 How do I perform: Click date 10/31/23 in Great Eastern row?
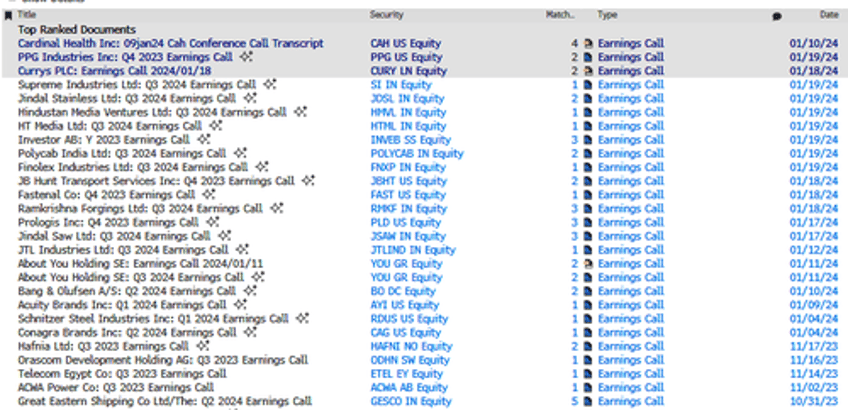click(x=814, y=401)
